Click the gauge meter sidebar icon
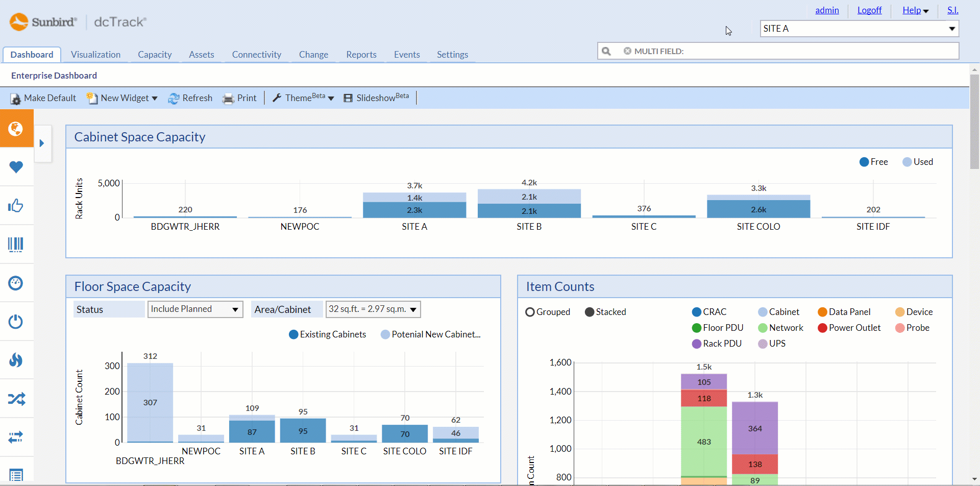This screenshot has width=980, height=486. (16, 283)
